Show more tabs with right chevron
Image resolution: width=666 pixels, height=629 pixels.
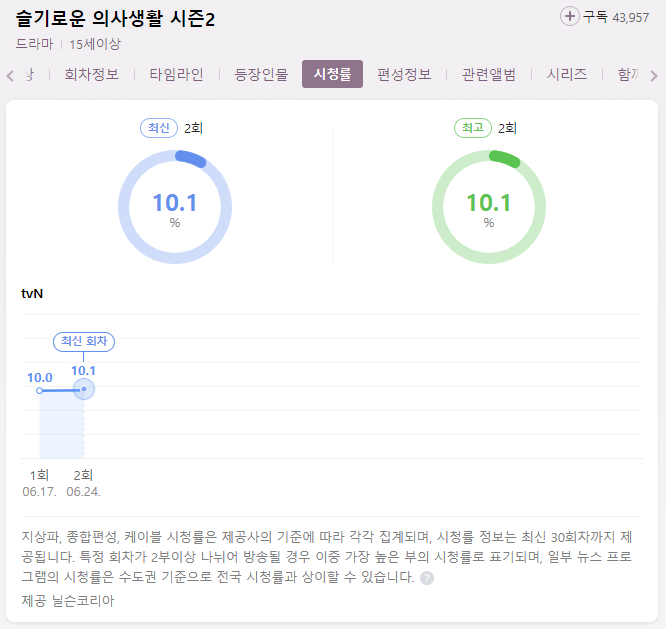(x=654, y=76)
